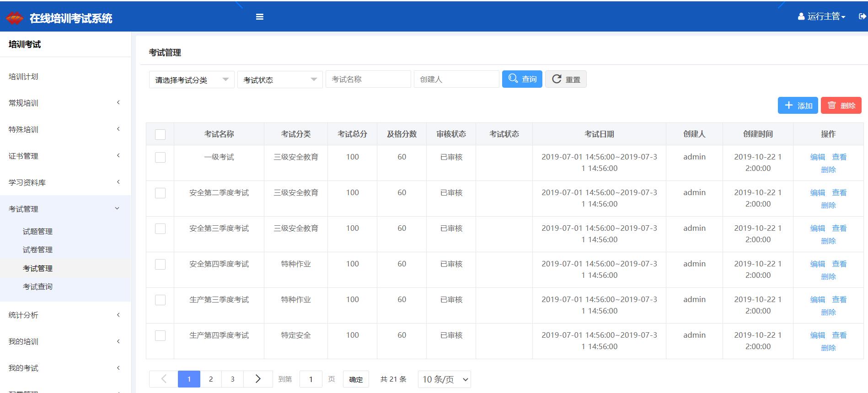Check the box for 生产第四季度考试 row

160,335
